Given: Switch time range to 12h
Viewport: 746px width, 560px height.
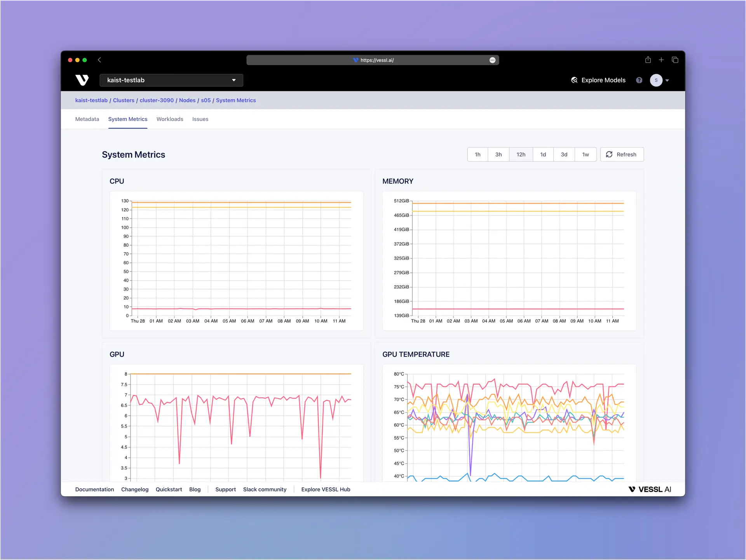Looking at the screenshot, I should coord(521,155).
